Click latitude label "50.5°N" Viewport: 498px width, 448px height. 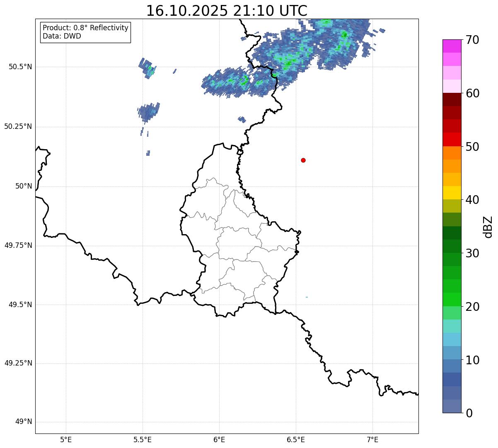click(x=20, y=67)
